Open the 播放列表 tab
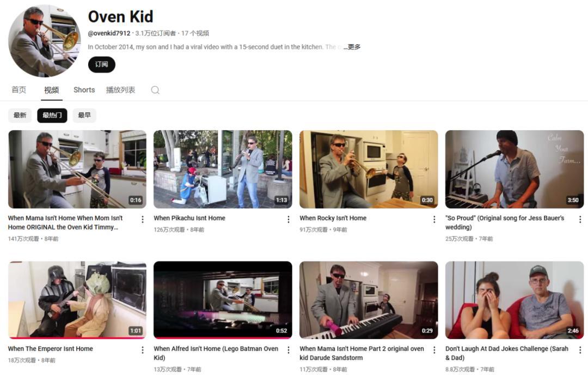This screenshot has width=588, height=375. click(x=120, y=90)
